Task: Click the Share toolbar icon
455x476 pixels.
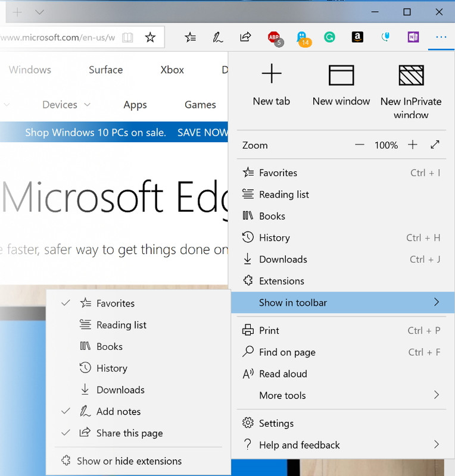Action: click(x=245, y=37)
